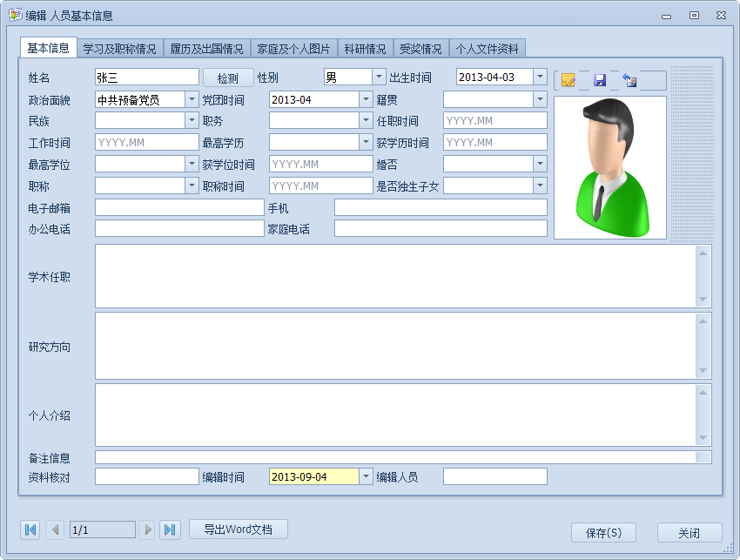Open 党团时间 dropdown
Image resolution: width=740 pixels, height=560 pixels.
(366, 99)
